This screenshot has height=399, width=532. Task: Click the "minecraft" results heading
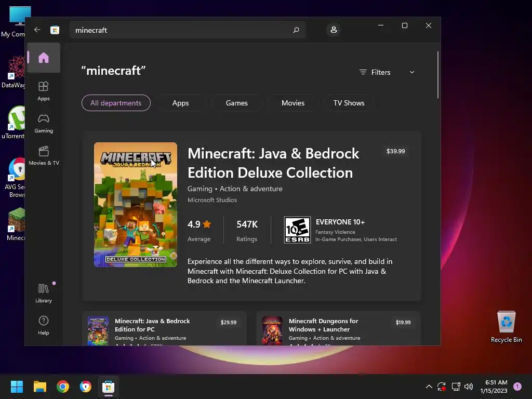[x=113, y=71]
